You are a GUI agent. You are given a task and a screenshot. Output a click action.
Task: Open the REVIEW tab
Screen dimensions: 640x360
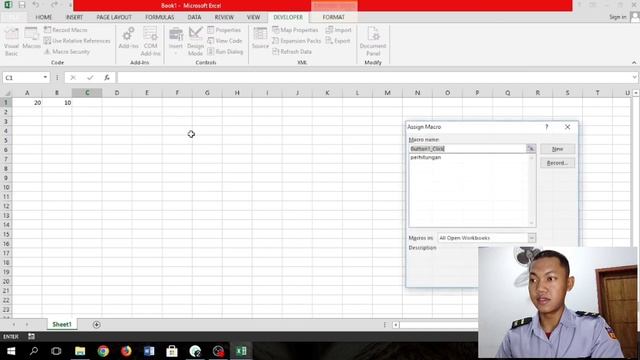pos(224,17)
